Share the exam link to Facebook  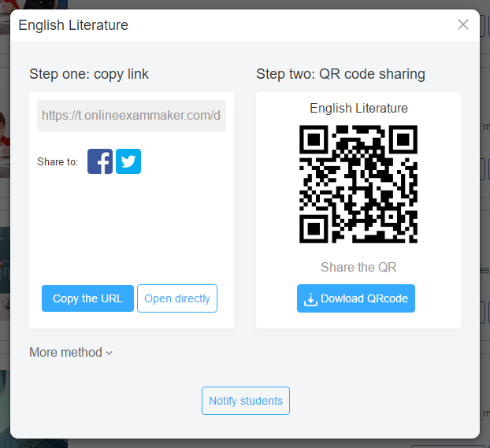coord(100,161)
